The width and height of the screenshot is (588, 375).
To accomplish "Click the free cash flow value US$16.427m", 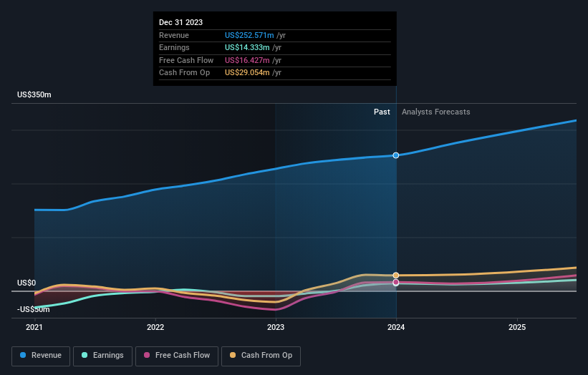I will click(247, 60).
